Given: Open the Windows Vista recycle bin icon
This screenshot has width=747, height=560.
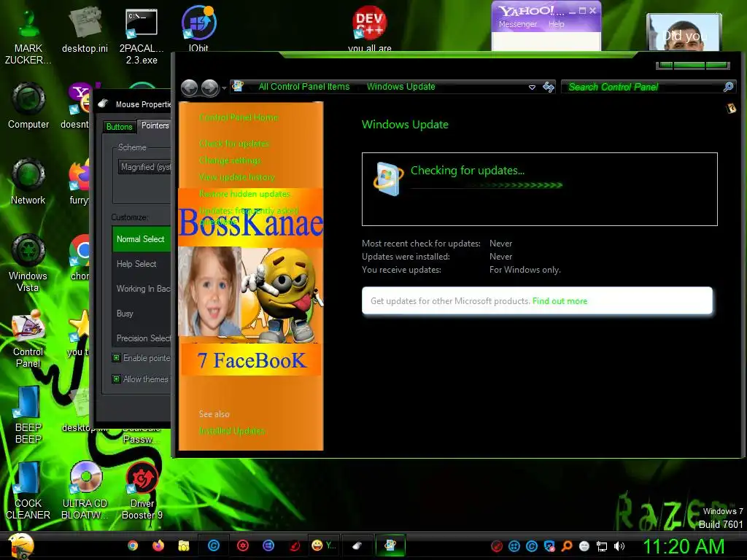Looking at the screenshot, I should coord(28,262).
